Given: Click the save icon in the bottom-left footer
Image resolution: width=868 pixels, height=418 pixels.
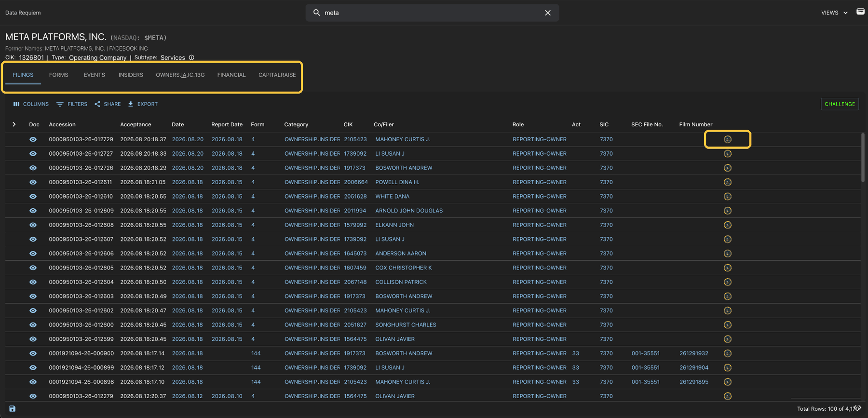Looking at the screenshot, I should coord(13,409).
